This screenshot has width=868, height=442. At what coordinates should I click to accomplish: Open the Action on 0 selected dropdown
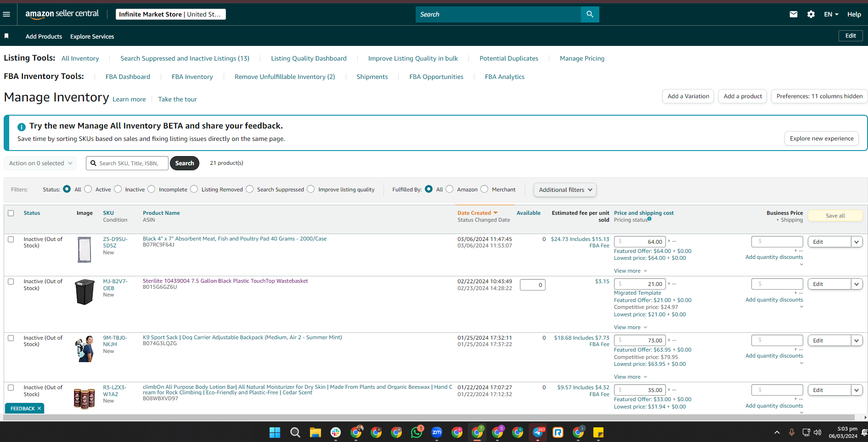click(40, 163)
